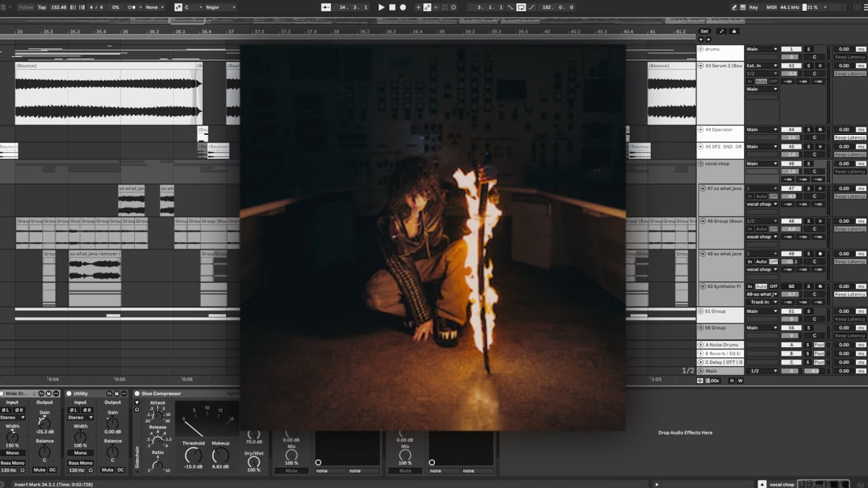The image size is (868, 488).
Task: Click the Glue Compressor Threshold knob
Action: point(193,455)
